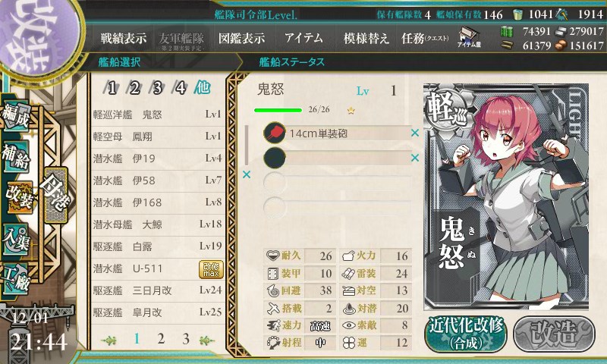
Task: Select 潜水艦 伊58 from ship list
Action: tap(158, 180)
